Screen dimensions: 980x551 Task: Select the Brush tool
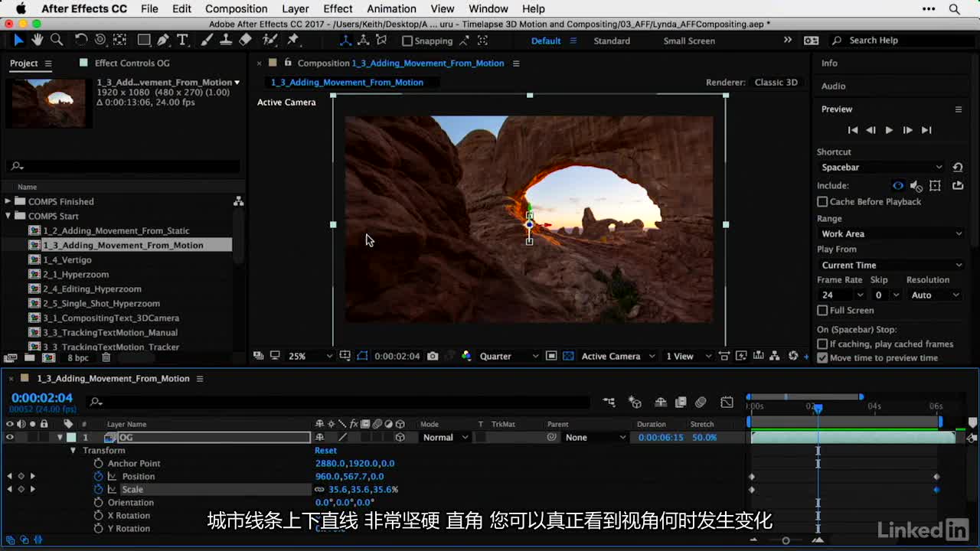tap(207, 40)
